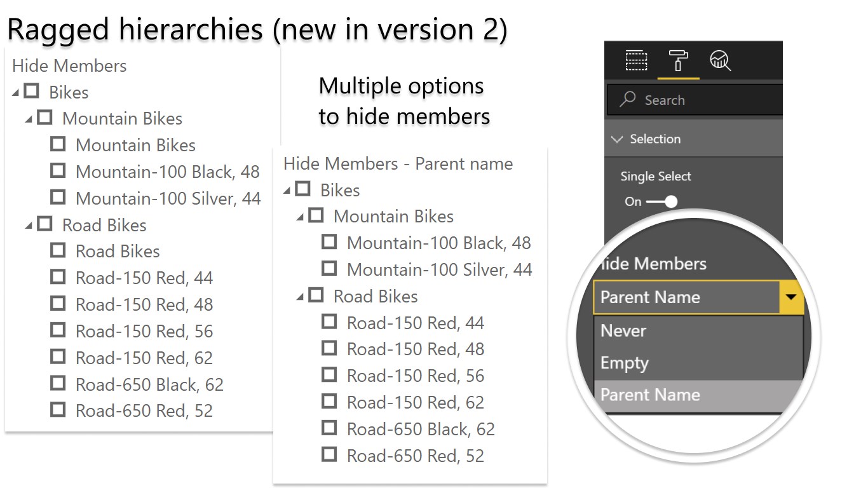This screenshot has width=868, height=488.
Task: Choose Empty in Hide Members list
Action: click(x=625, y=363)
